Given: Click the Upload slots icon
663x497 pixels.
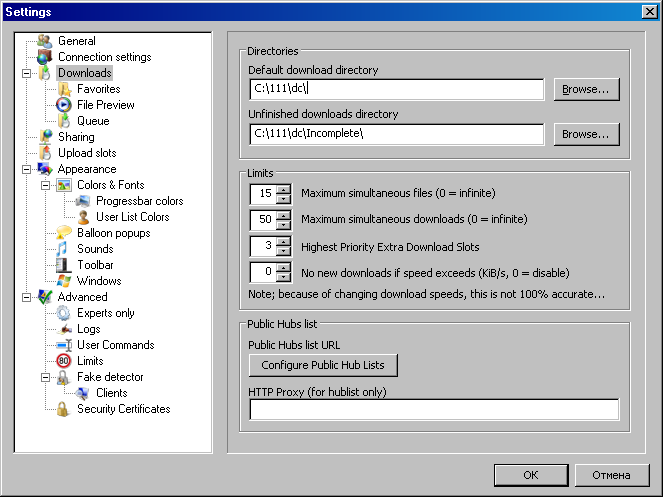Looking at the screenshot, I should pos(45,153).
